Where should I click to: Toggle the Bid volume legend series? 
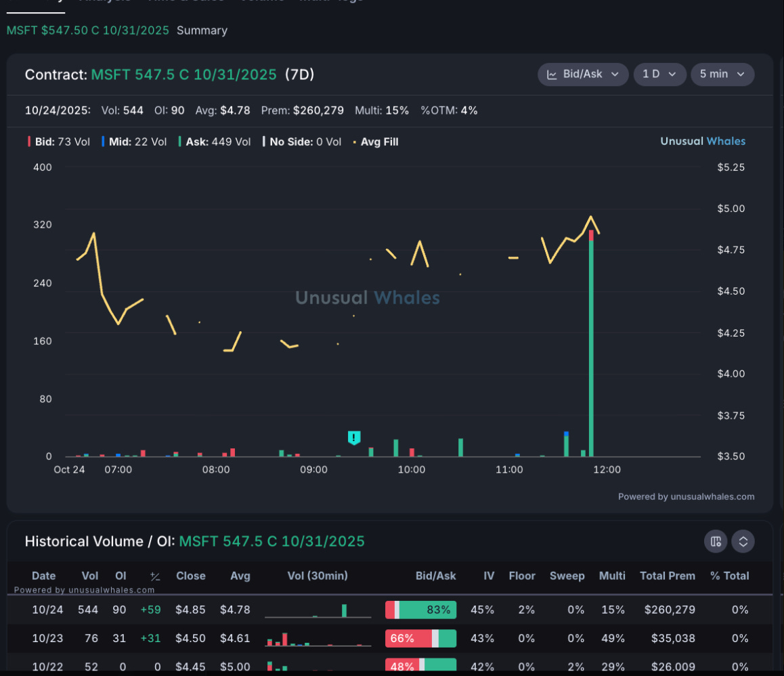pyautogui.click(x=59, y=142)
